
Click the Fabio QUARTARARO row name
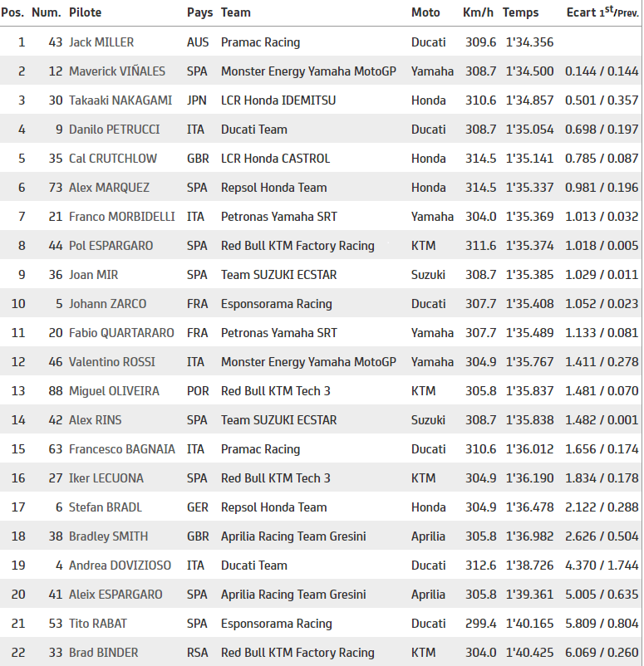pyautogui.click(x=122, y=333)
